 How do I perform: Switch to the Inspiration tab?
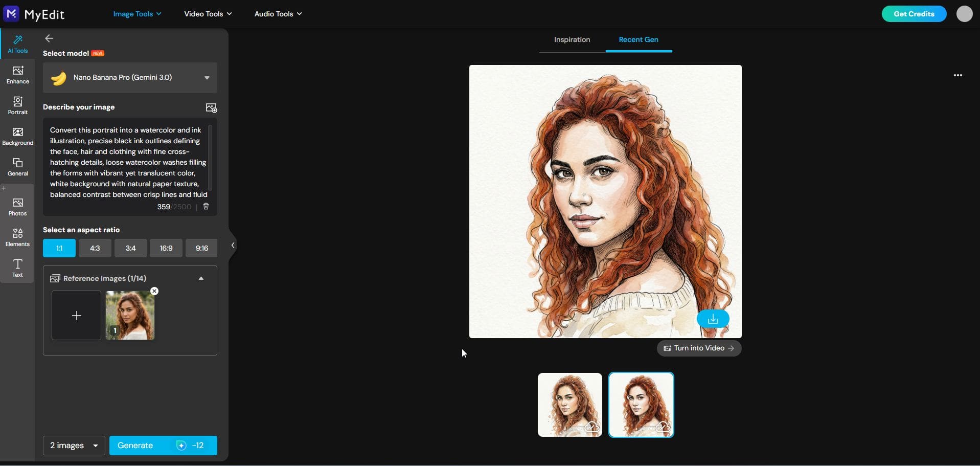(572, 39)
